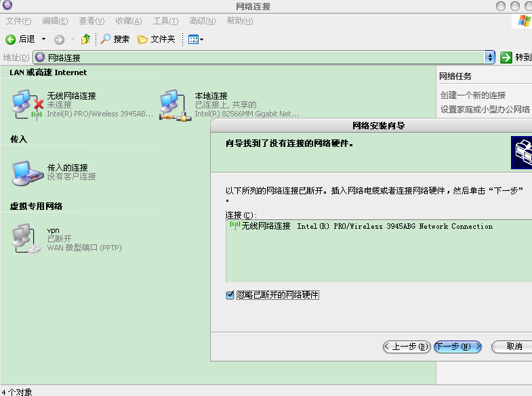Click the 本地连接 name label
Viewport: 532px width, 396px height.
pyautogui.click(x=211, y=96)
